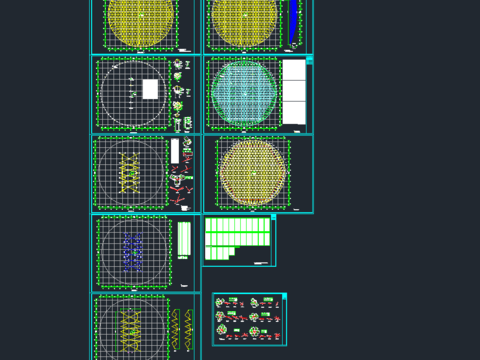Select the white rectangle inside the circle plan

pyautogui.click(x=150, y=89)
